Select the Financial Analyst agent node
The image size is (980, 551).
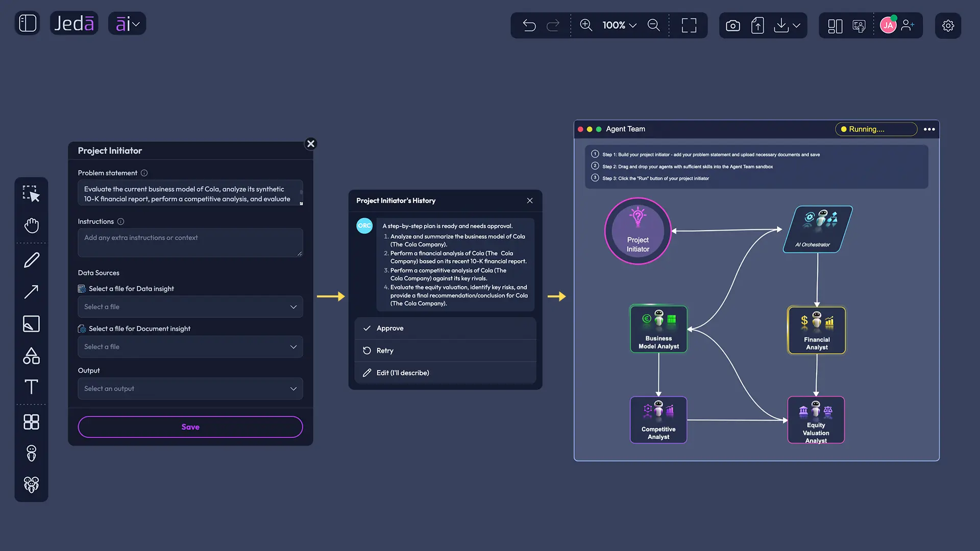(817, 330)
